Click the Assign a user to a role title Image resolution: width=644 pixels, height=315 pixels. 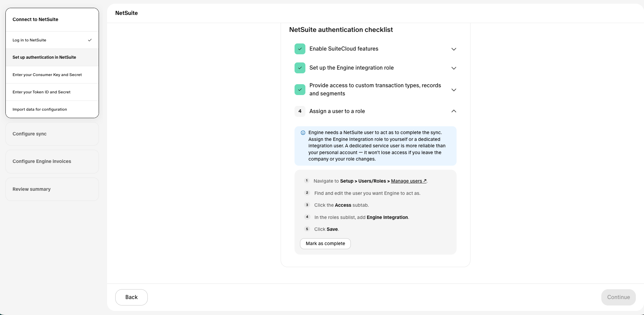pos(337,111)
